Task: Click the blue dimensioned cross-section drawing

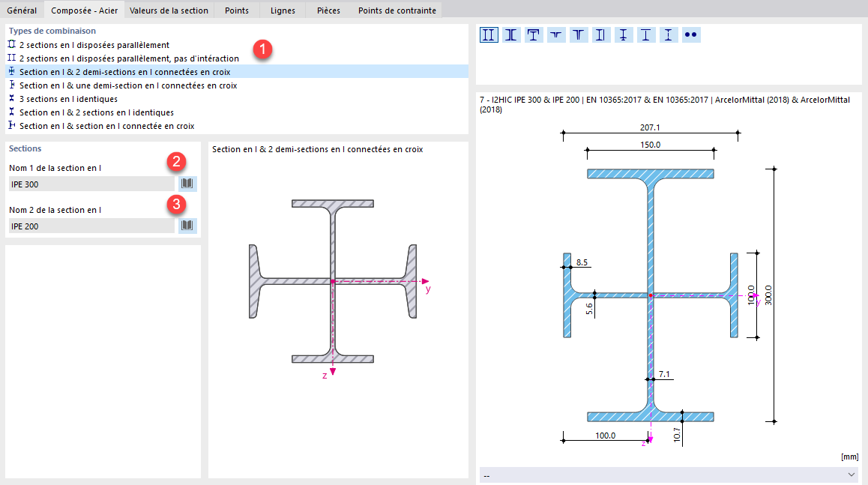Action: 651,295
